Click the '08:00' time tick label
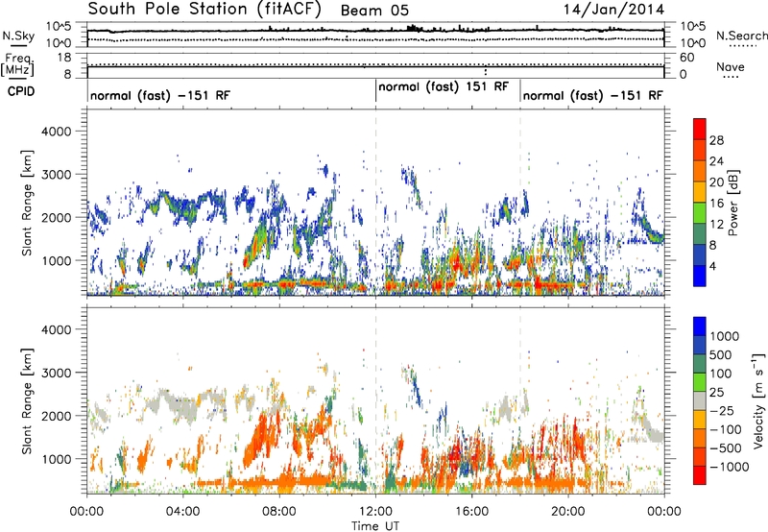Screen dimensions: 768x532 pyautogui.click(x=279, y=512)
